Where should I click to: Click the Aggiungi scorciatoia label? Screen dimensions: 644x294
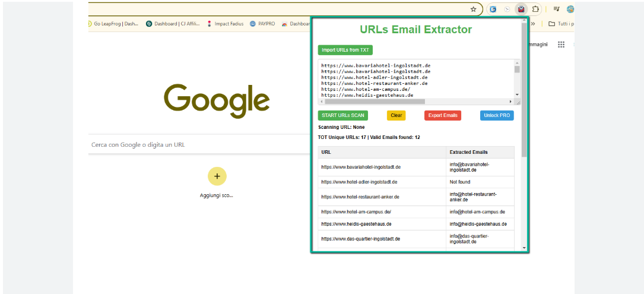point(217,196)
